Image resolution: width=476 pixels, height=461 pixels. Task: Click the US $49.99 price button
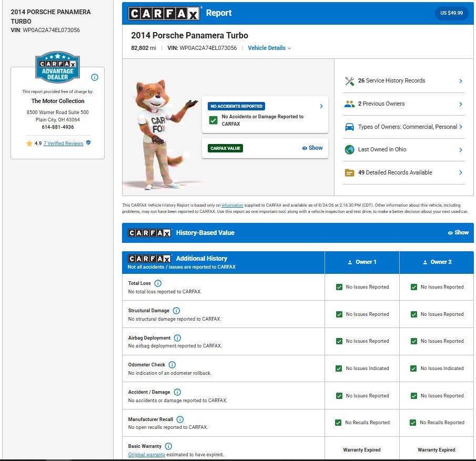451,13
